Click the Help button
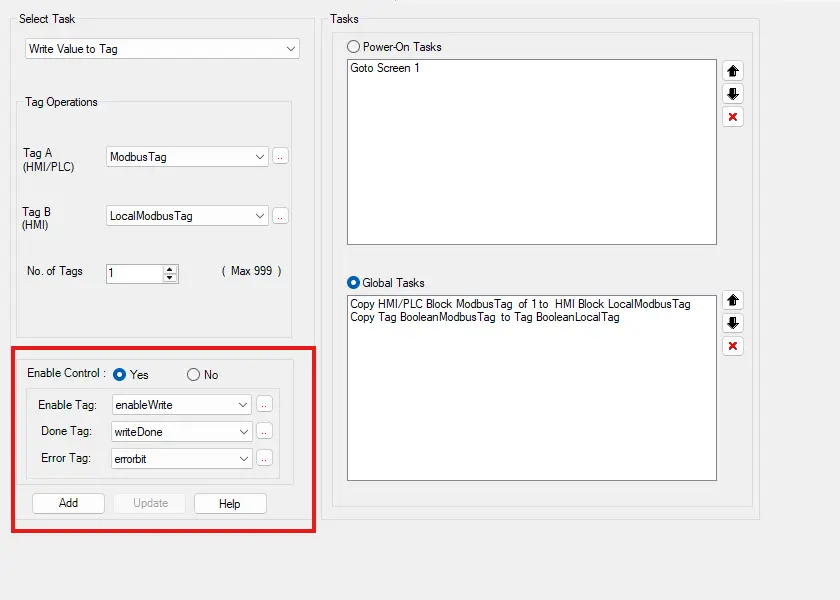 pyautogui.click(x=230, y=503)
